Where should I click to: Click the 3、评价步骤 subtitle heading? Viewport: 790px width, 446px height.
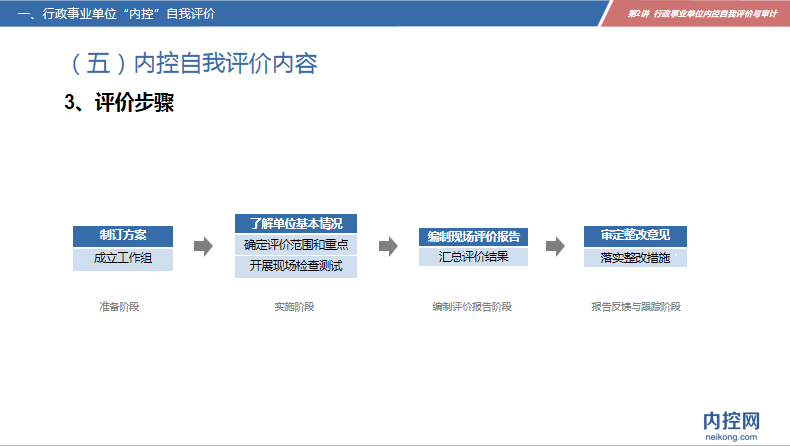(x=119, y=103)
